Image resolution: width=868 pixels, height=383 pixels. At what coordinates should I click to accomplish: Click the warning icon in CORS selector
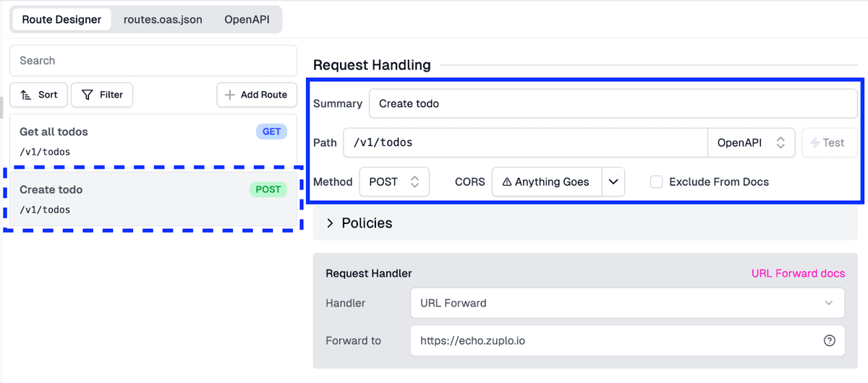507,182
